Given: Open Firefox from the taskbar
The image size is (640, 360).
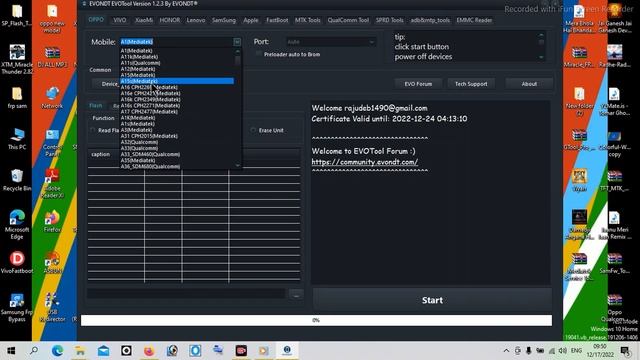Looking at the screenshot, I should pos(149,351).
